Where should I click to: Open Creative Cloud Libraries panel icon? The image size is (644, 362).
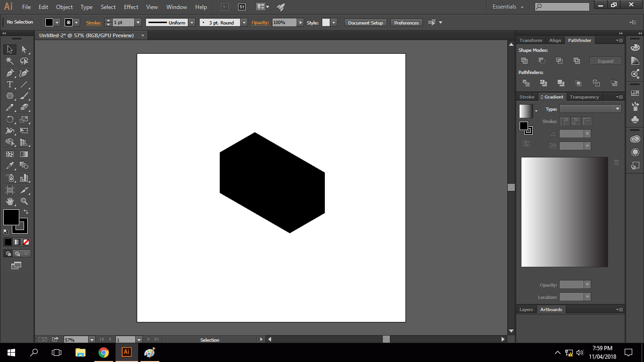[x=635, y=139]
